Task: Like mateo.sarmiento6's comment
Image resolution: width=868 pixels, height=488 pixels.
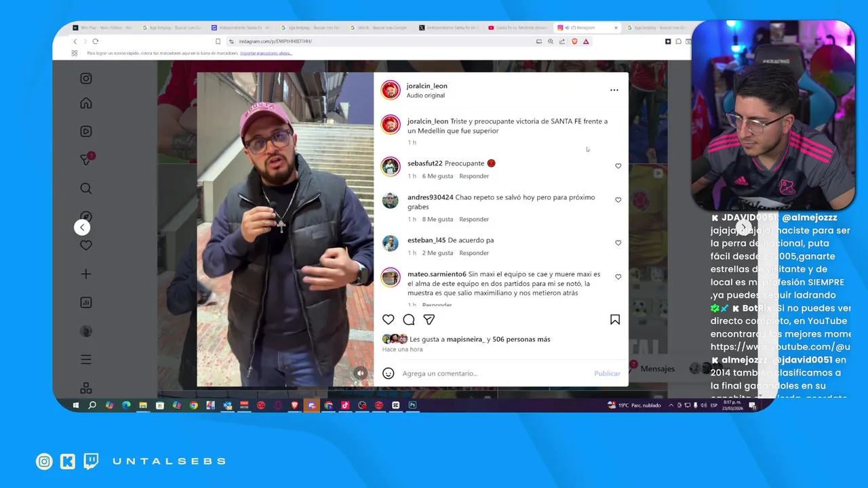Action: click(618, 277)
